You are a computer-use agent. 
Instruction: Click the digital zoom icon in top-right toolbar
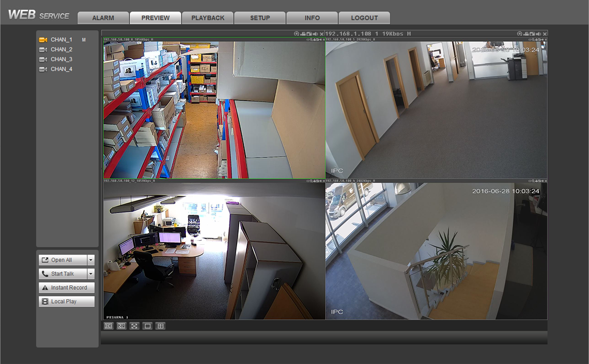coord(520,34)
